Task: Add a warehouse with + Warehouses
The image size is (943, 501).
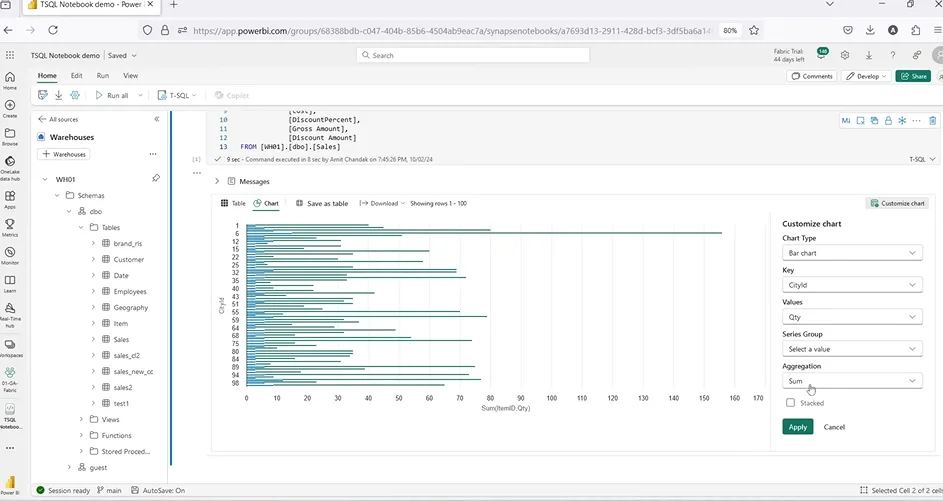Action: 64,154
